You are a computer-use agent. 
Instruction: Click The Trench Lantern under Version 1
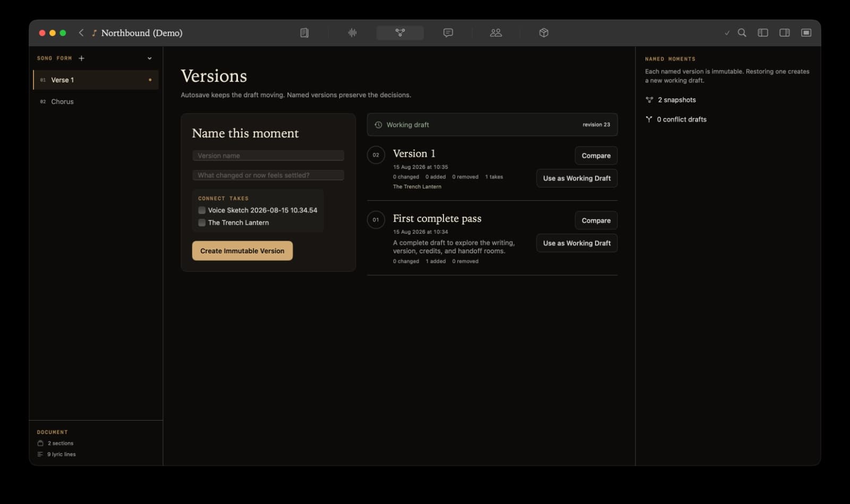(x=417, y=187)
